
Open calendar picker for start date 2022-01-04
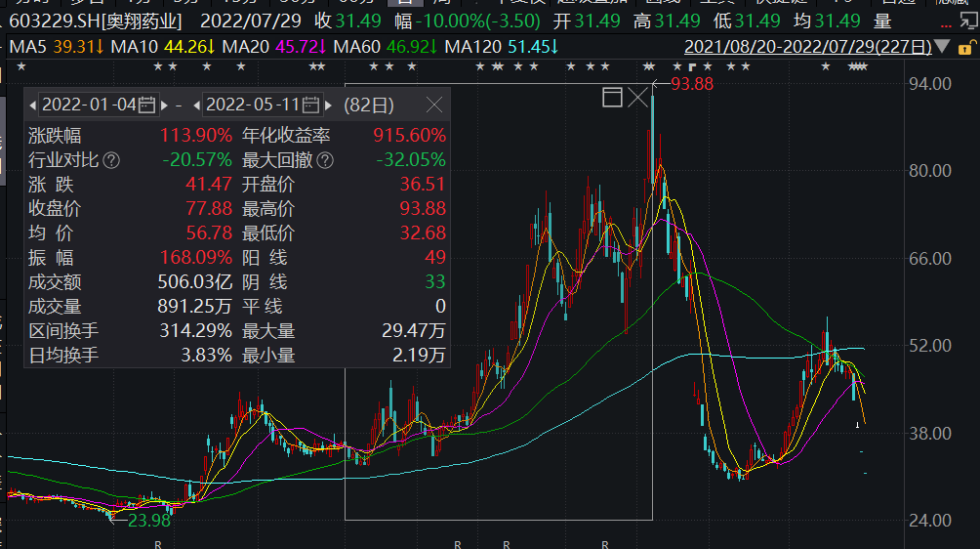[x=146, y=106]
